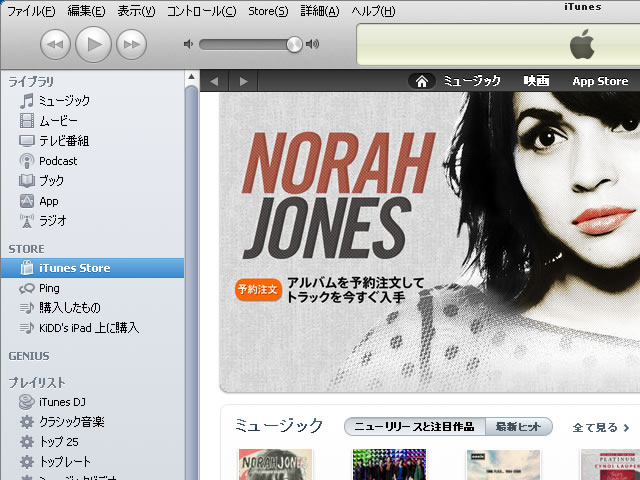The image size is (640, 480).
Task: Click the 全て見る link
Action: (601, 427)
